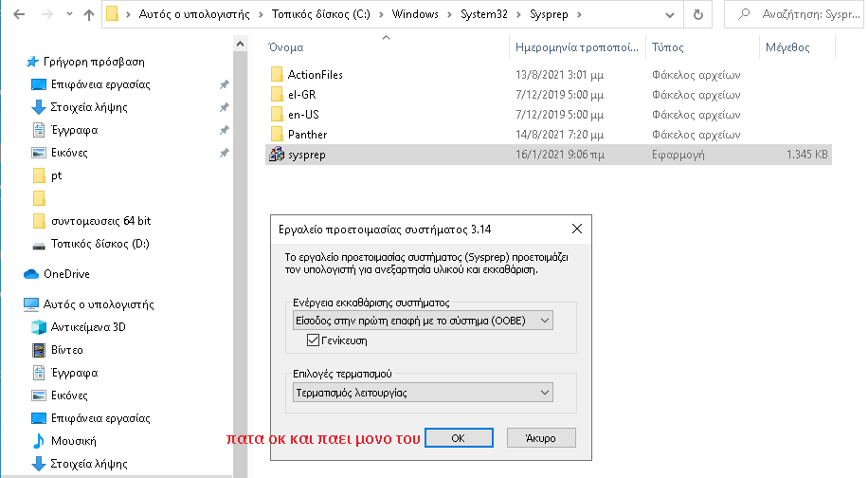Toggle the Γενίκευση checkbox
The width and height of the screenshot is (868, 478).
coord(314,340)
